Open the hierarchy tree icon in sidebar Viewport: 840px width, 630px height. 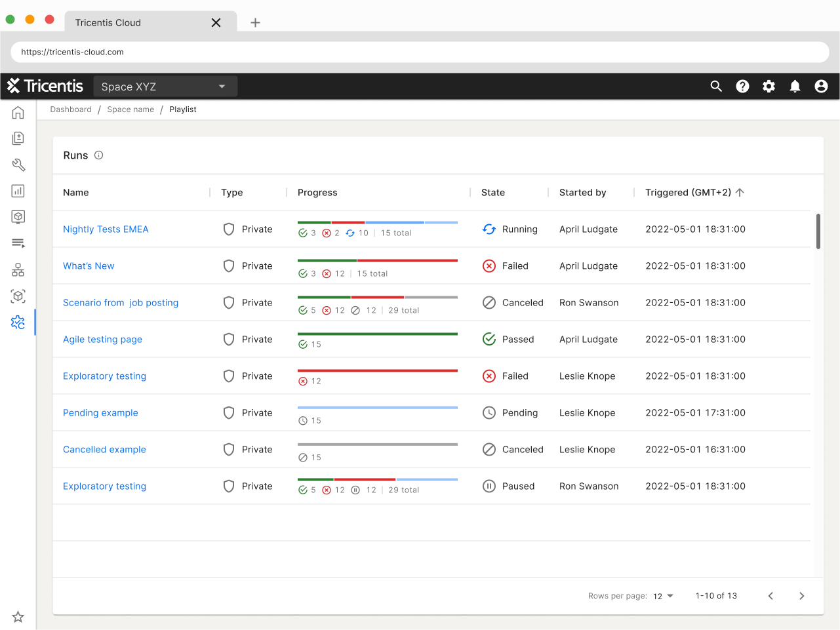pos(18,269)
